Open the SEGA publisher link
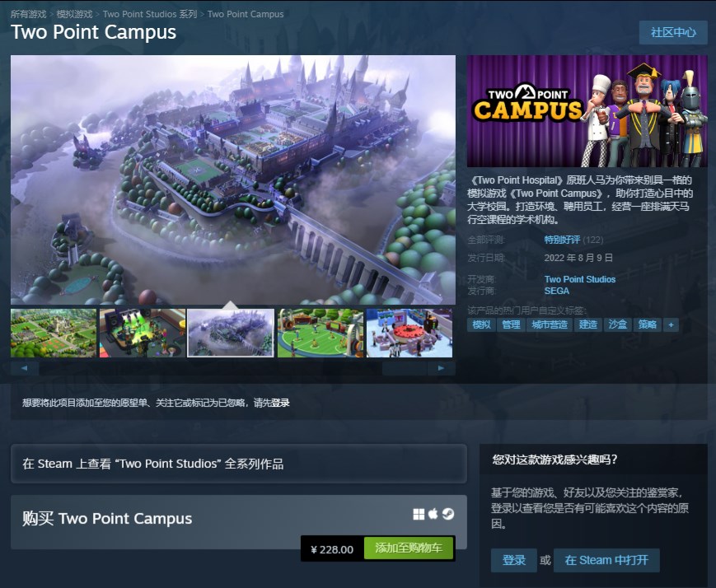This screenshot has width=716, height=588. 557,292
